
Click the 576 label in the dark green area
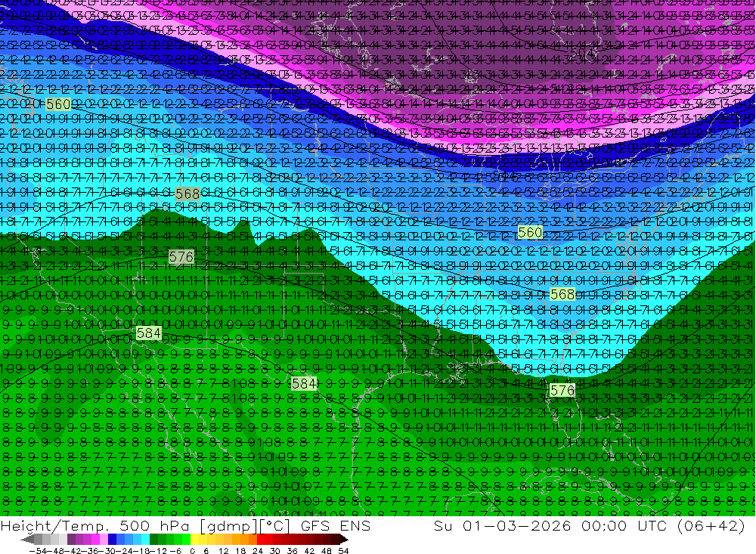181,256
